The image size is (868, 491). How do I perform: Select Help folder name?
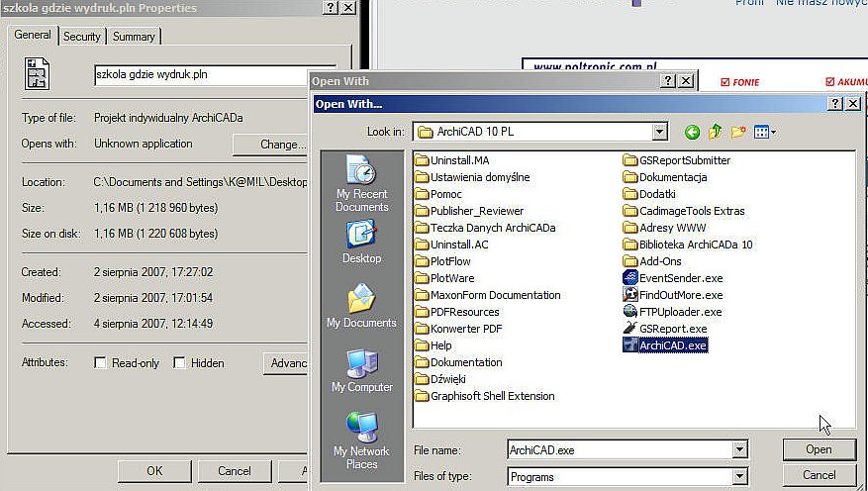point(441,344)
